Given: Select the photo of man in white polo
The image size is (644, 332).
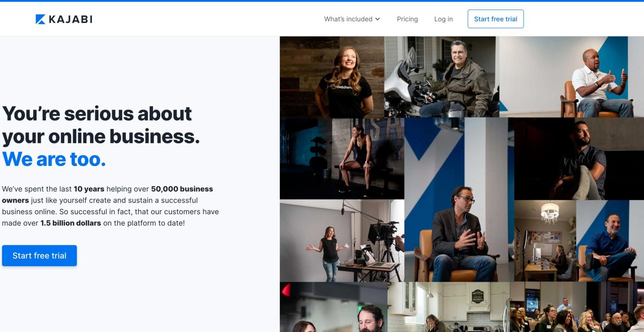Looking at the screenshot, I should point(571,77).
